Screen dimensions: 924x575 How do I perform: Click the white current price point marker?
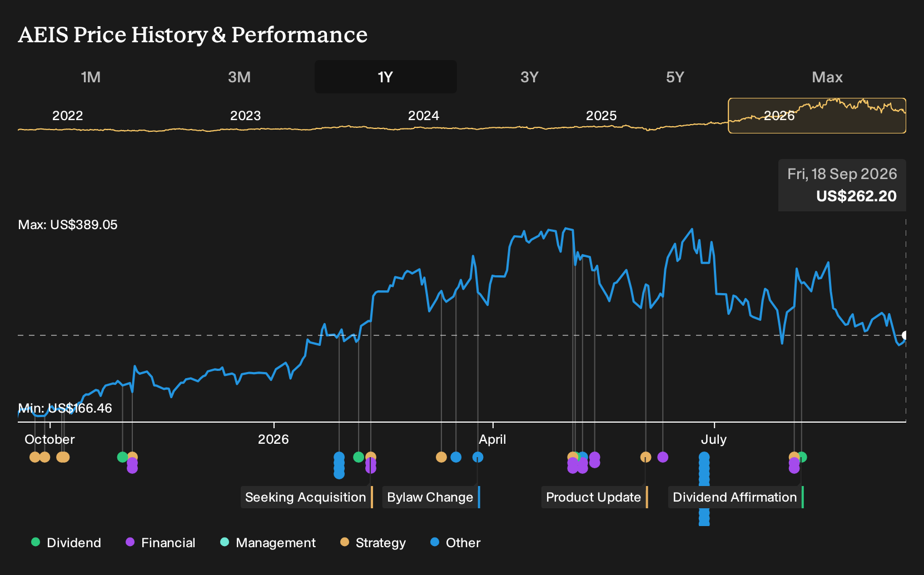[x=905, y=335]
